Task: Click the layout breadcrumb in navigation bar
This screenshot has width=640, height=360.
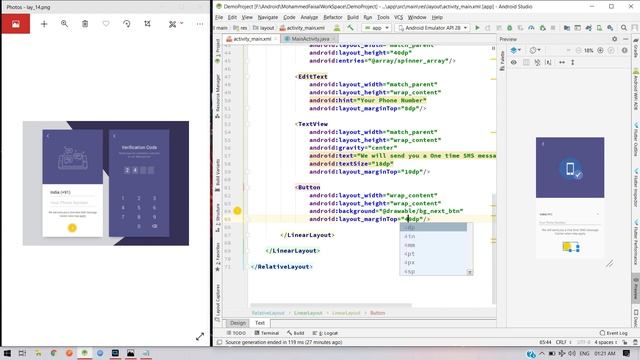Action: point(264,28)
